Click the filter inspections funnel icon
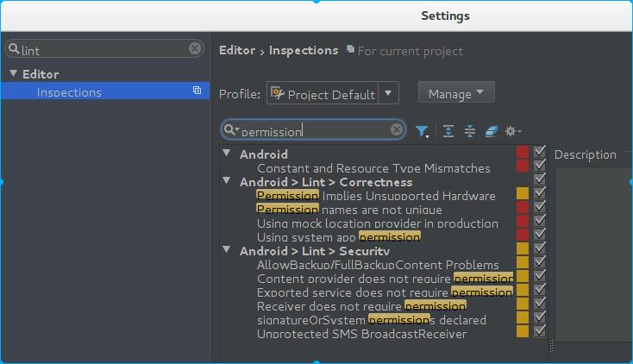The image size is (633, 364). [422, 131]
